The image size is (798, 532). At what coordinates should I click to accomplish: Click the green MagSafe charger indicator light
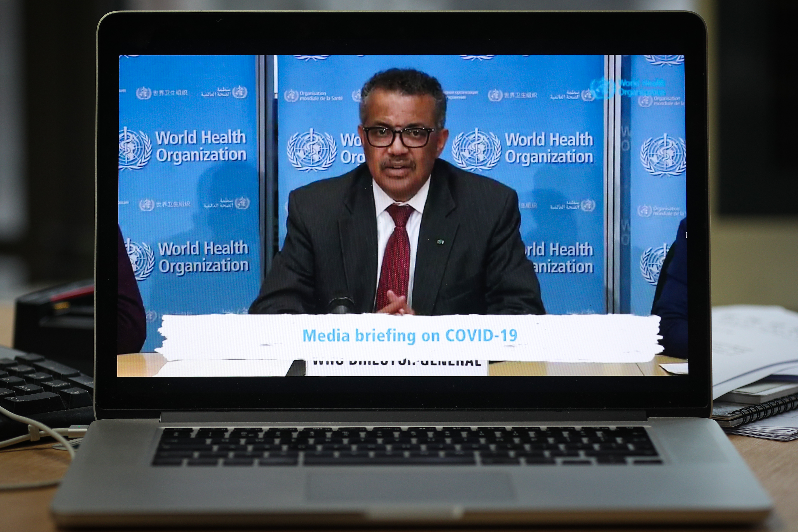(x=79, y=427)
